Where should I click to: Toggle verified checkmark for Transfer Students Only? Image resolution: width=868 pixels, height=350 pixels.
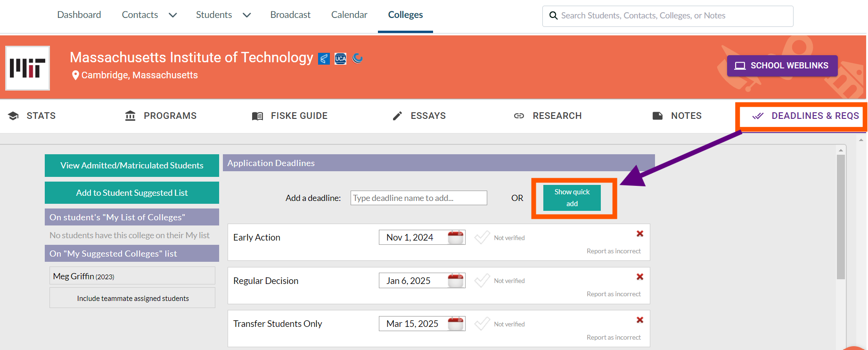[482, 324]
